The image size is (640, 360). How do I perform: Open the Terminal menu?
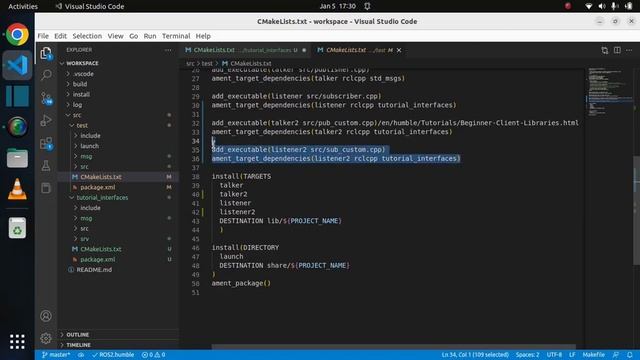pyautogui.click(x=176, y=36)
